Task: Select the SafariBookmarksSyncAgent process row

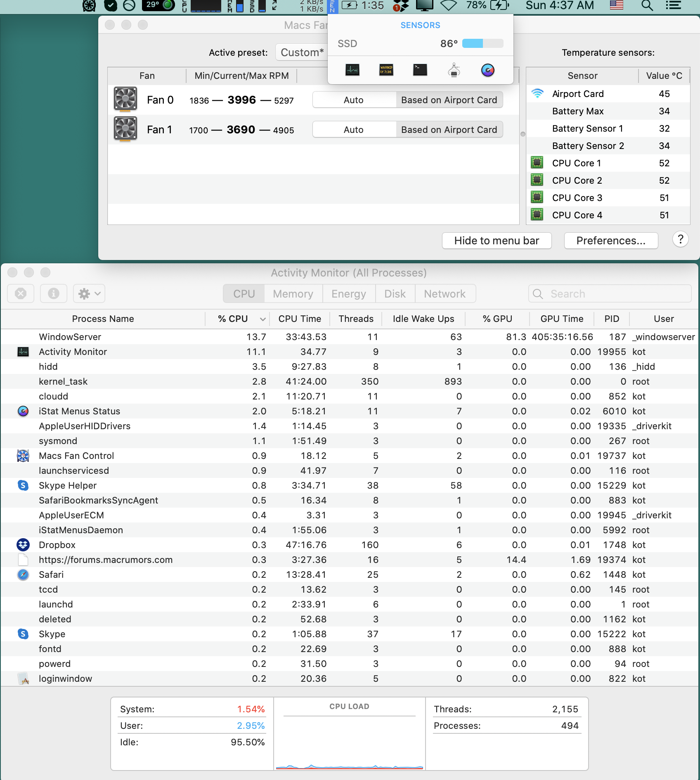Action: (x=349, y=500)
